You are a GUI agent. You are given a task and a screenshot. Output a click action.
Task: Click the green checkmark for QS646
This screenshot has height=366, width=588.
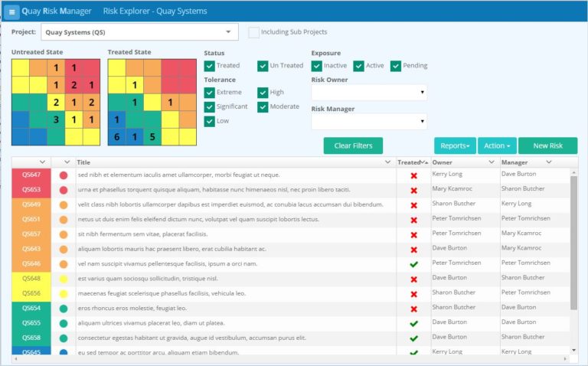[x=413, y=264]
